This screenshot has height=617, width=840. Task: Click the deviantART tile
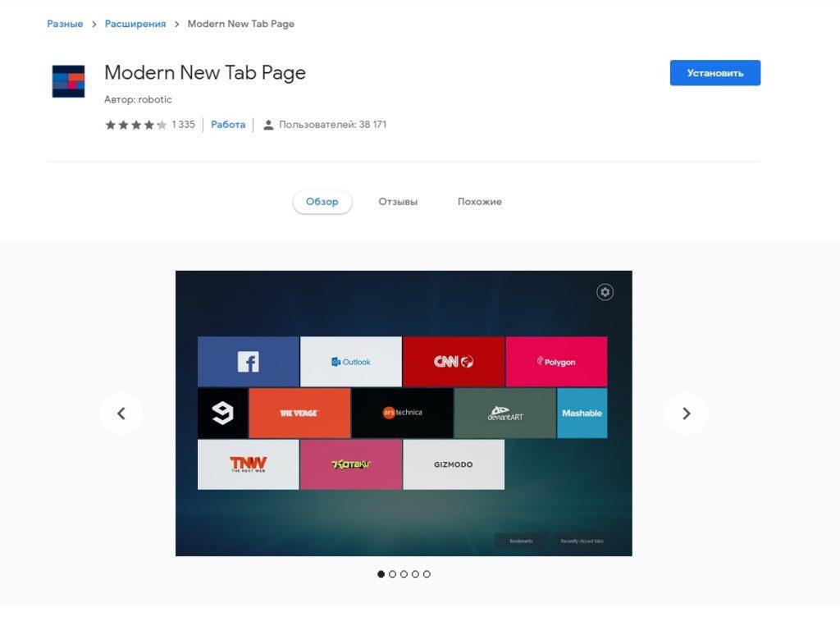505,413
